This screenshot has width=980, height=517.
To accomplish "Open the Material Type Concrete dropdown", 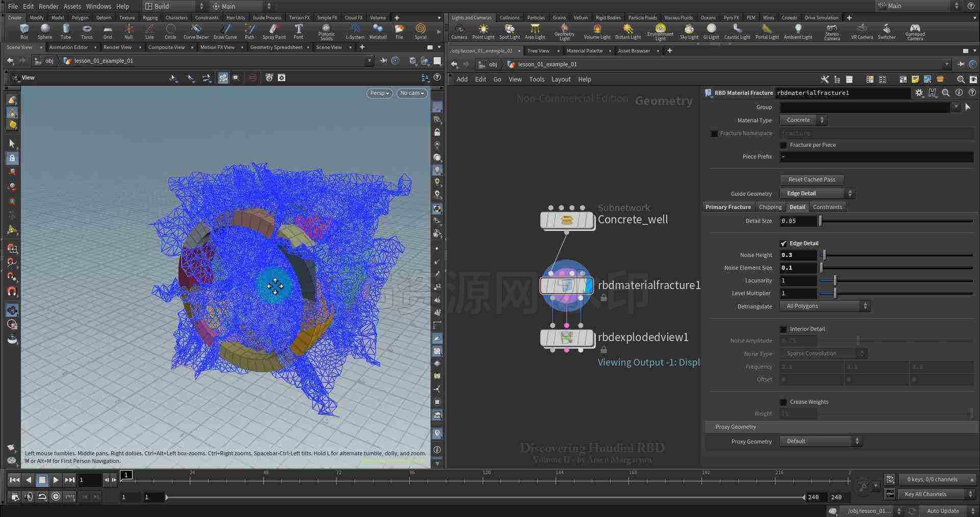I will (803, 120).
